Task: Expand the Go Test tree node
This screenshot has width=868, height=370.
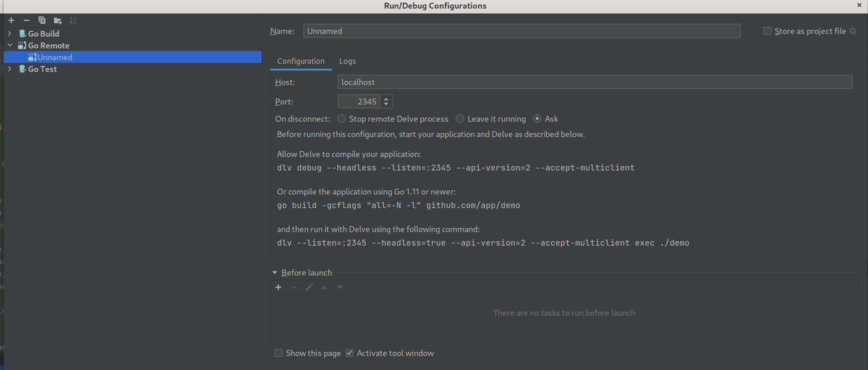Action: (x=9, y=70)
